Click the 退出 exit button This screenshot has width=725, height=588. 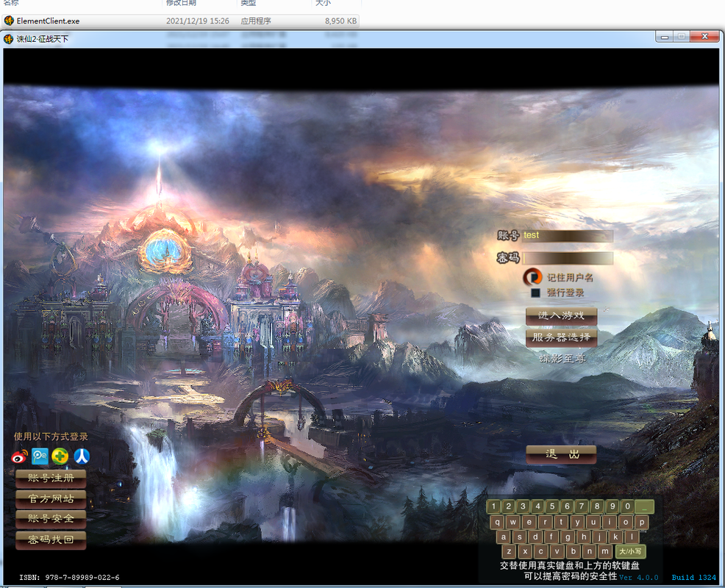[x=561, y=454]
